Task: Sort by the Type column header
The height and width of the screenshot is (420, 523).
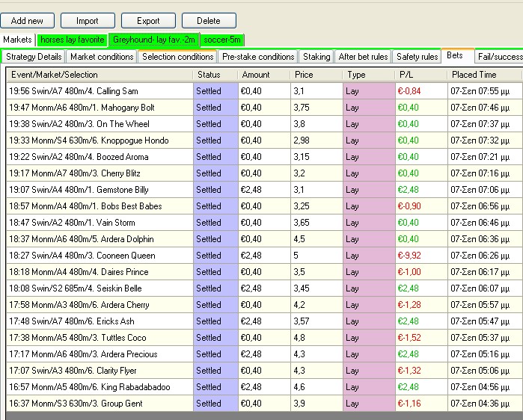Action: [369, 75]
